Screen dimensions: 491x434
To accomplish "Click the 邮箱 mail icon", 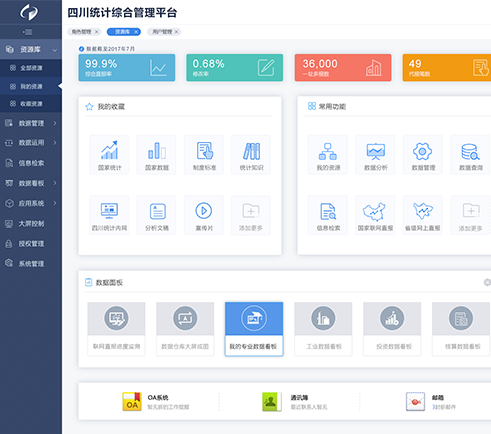I will pos(415,401).
